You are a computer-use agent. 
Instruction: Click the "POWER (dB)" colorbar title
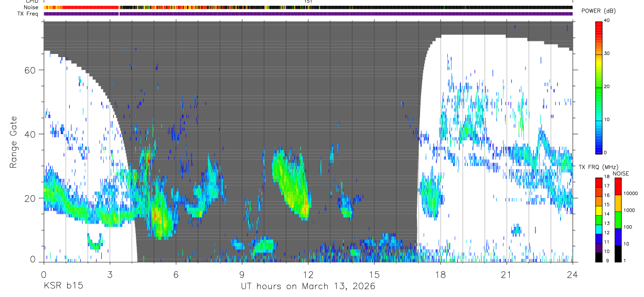click(x=598, y=11)
